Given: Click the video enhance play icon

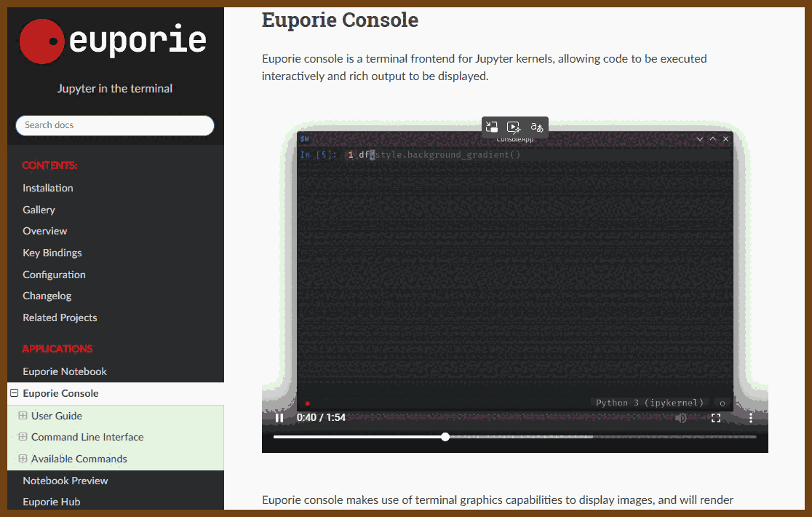Looking at the screenshot, I should (x=514, y=127).
